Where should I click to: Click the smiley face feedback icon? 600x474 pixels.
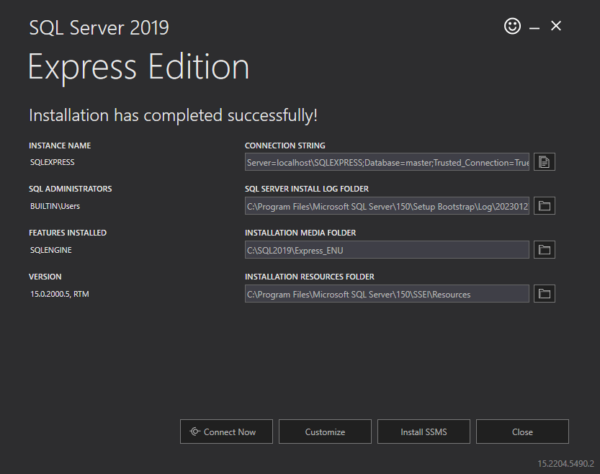click(x=513, y=27)
